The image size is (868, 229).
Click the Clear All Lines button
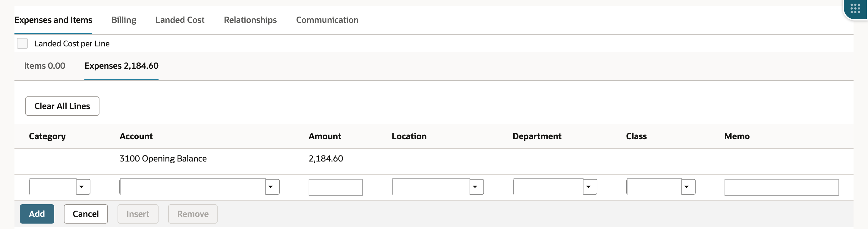tap(62, 106)
